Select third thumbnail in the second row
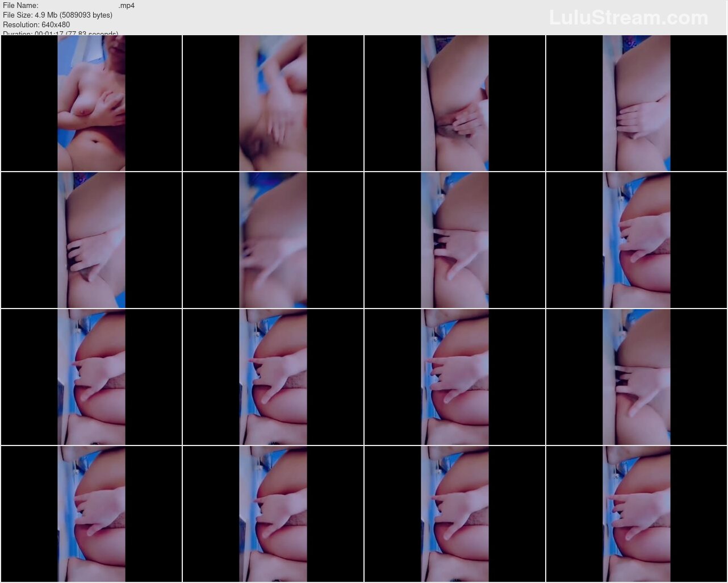Screen dimensions: 728x583 (x=455, y=240)
